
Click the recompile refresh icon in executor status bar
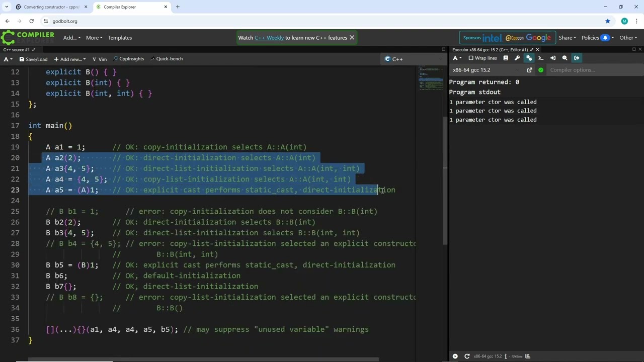467,356
